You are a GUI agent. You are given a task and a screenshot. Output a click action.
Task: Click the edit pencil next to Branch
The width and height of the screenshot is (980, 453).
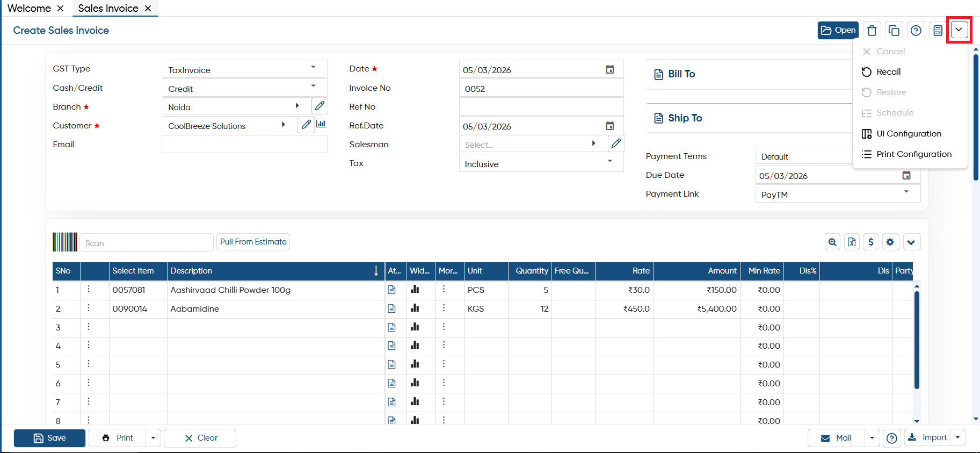pyautogui.click(x=320, y=106)
